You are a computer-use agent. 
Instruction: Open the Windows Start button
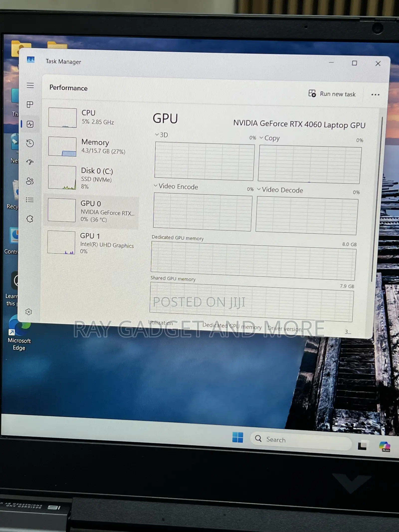tap(238, 437)
